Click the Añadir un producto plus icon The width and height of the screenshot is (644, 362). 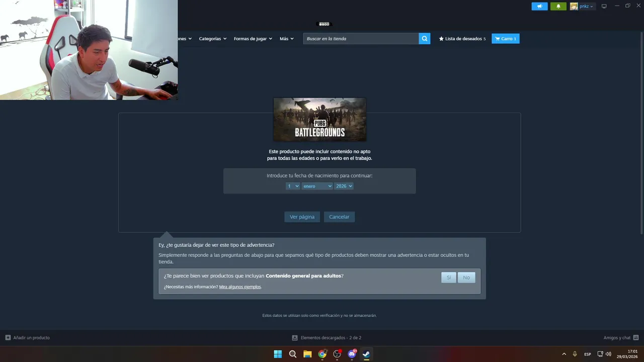click(x=8, y=338)
